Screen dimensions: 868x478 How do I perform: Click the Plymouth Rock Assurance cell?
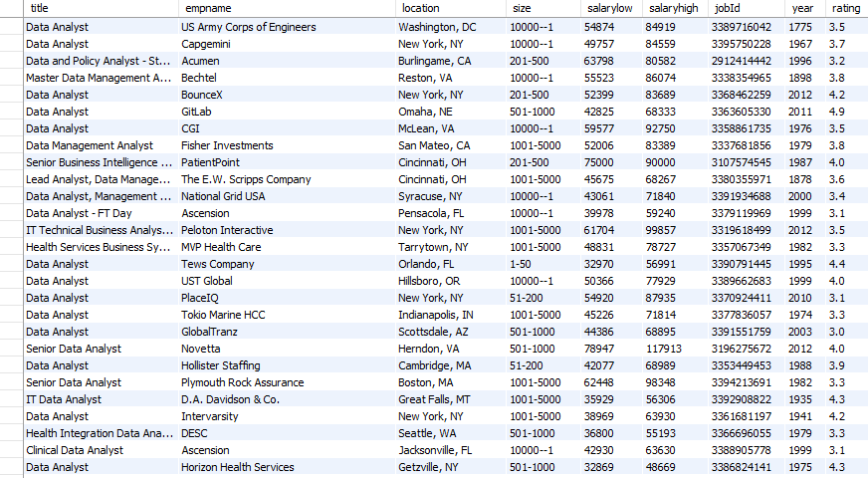(x=287, y=382)
